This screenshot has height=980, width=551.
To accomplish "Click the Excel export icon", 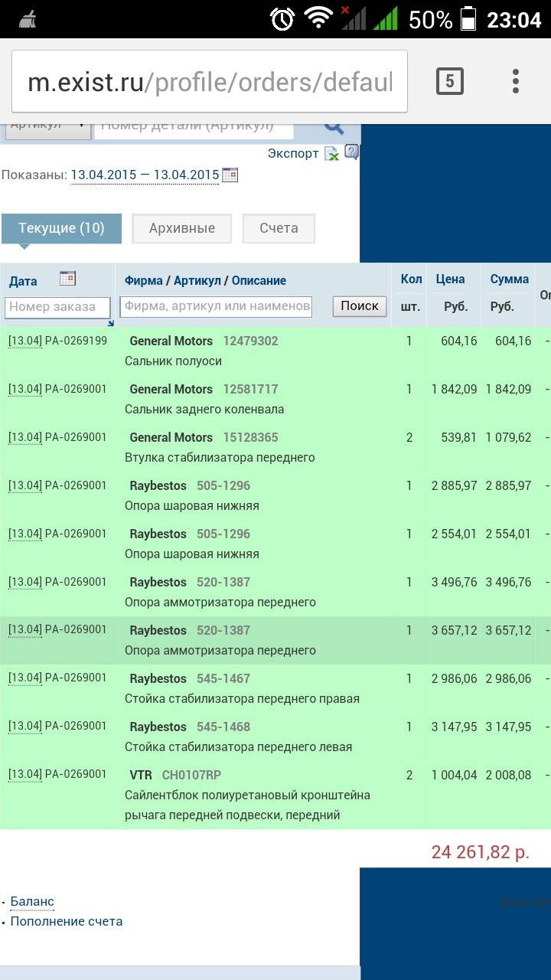I will click(331, 154).
